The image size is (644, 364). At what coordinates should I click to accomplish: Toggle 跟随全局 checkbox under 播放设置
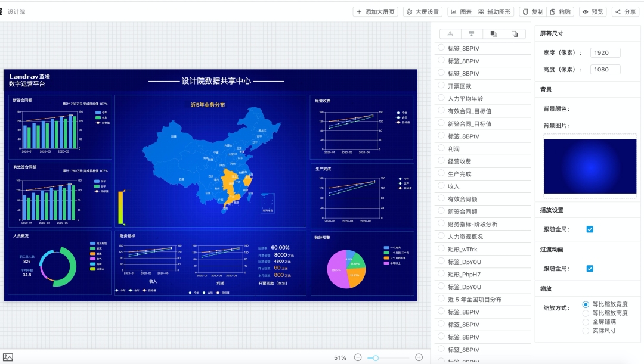590,229
